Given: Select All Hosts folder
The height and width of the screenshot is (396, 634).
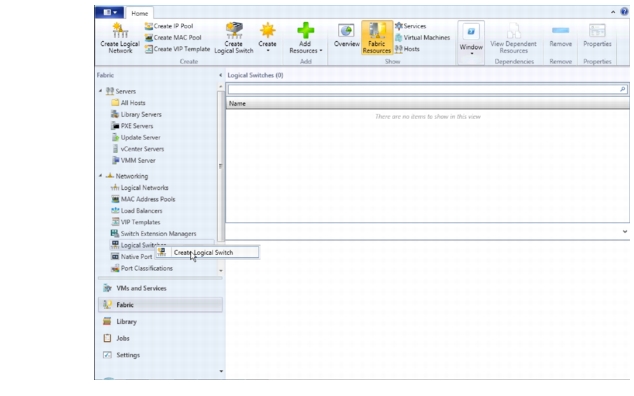Looking at the screenshot, I should pos(128,103).
